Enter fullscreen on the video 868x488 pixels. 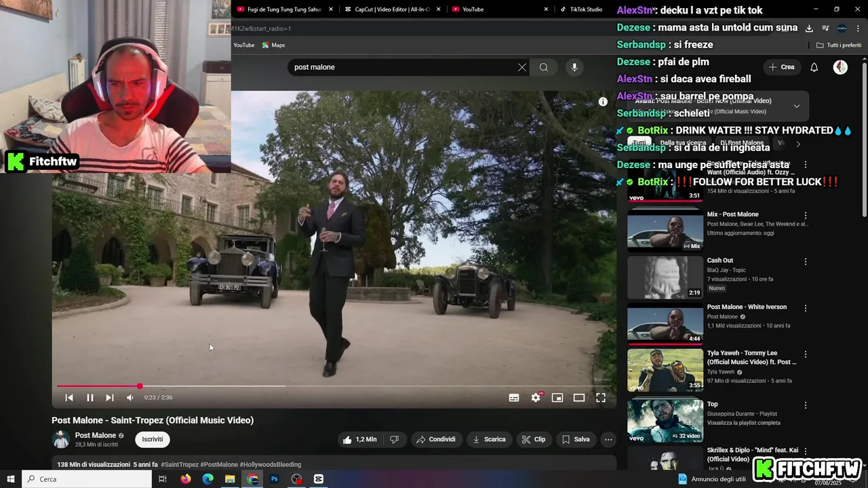[x=601, y=398]
